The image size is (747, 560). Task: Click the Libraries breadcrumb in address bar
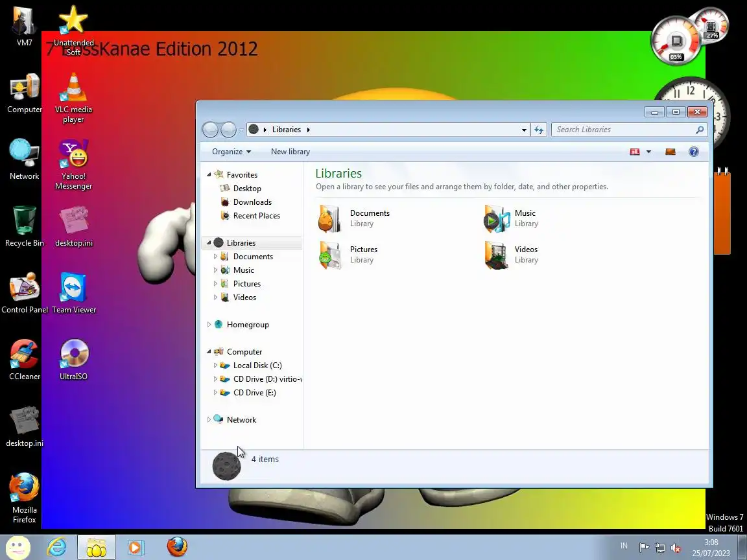coord(287,130)
